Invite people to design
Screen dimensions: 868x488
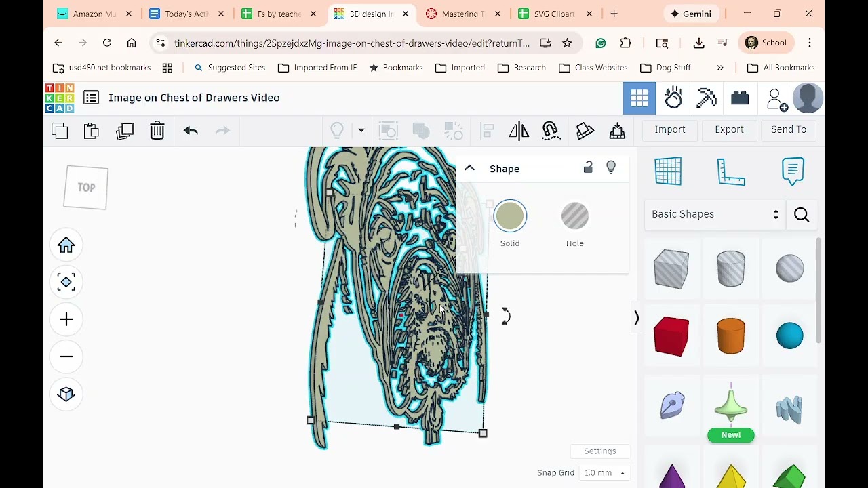click(x=776, y=99)
